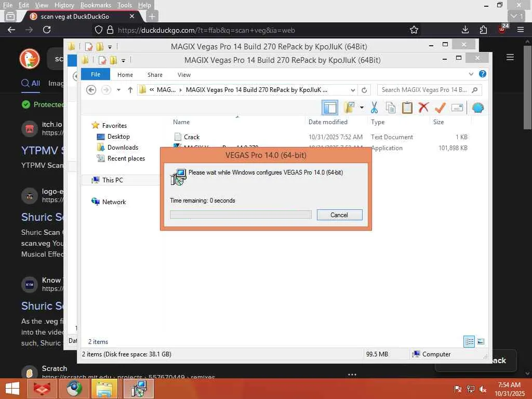Click the DuckDuckGo logo
The width and height of the screenshot is (532, 399).
(x=30, y=59)
